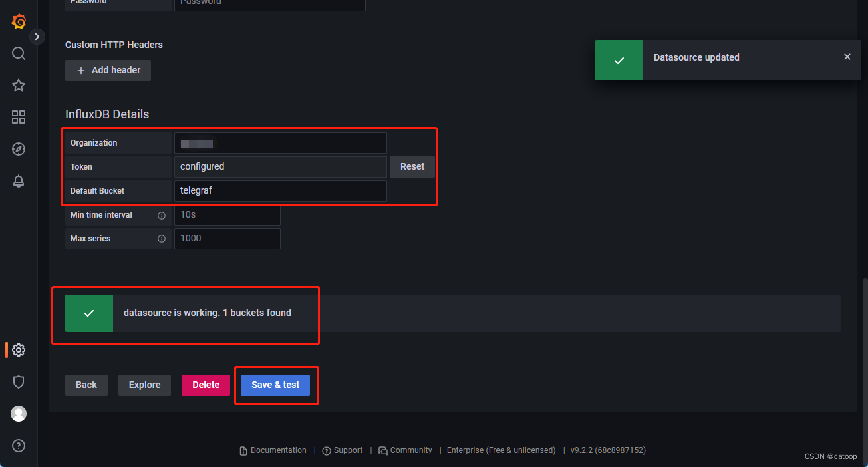Click the Add header button
Viewport: 868px width, 467px height.
point(108,70)
